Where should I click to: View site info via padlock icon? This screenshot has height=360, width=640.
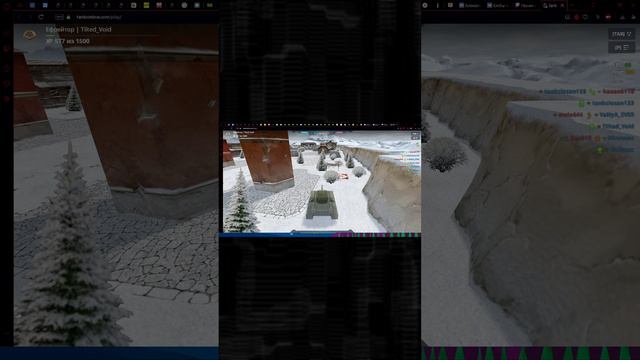(x=69, y=17)
